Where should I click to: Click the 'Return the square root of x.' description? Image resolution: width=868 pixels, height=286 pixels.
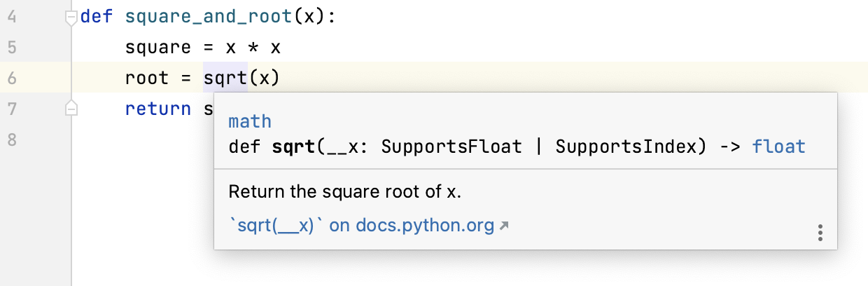[x=345, y=192]
